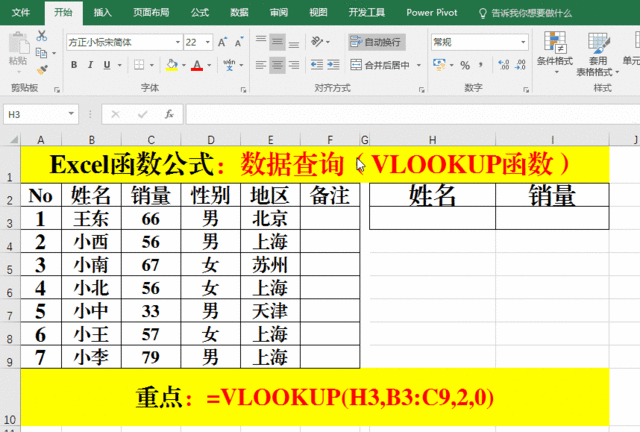Toggle Bold formatting
The height and width of the screenshot is (432, 640).
[74, 65]
